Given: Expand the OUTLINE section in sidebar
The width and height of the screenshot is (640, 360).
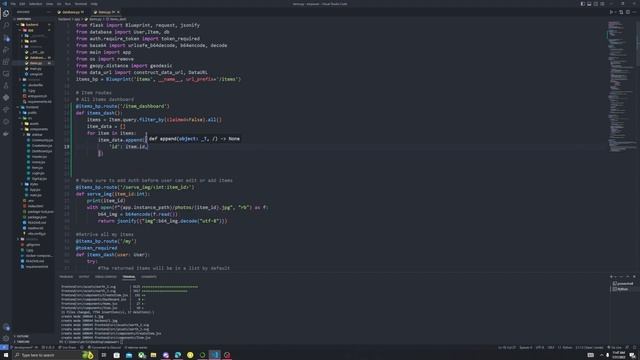Looking at the screenshot, I should pyautogui.click(x=23, y=336).
